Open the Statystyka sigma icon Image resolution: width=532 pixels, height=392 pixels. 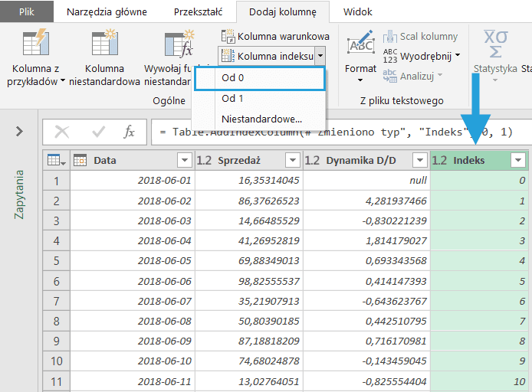(495, 44)
